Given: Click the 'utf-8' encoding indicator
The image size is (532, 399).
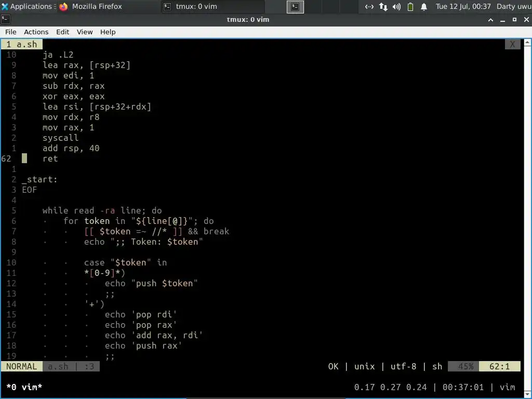Looking at the screenshot, I should [403, 366].
